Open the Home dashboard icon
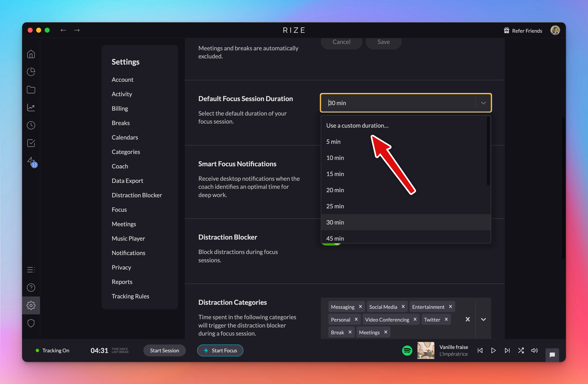 click(x=31, y=54)
